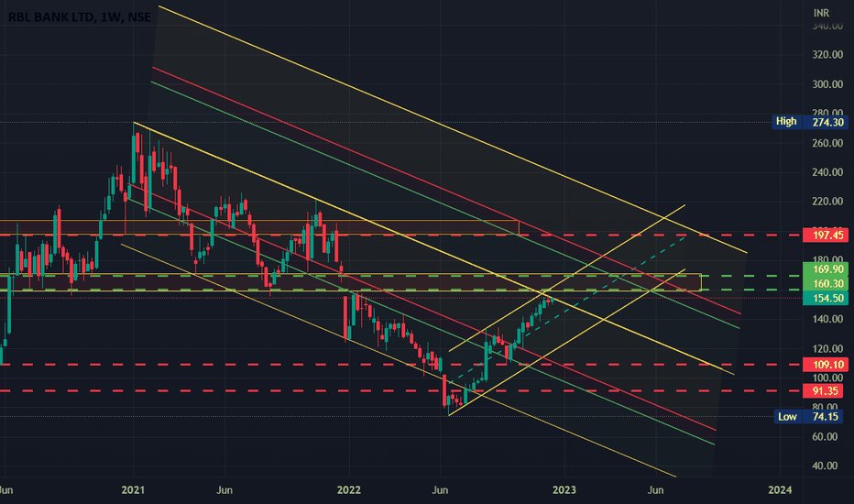Click the 2022 label on time axis
The width and height of the screenshot is (854, 504).
pyautogui.click(x=348, y=490)
